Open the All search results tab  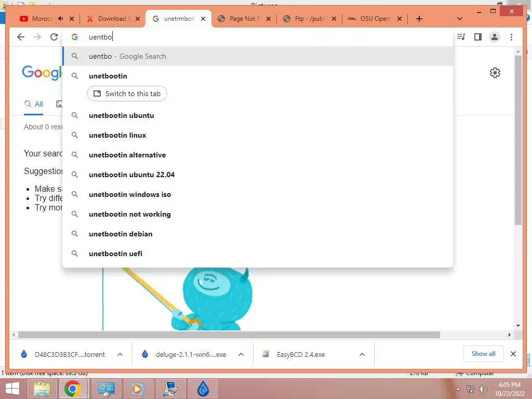[34, 104]
